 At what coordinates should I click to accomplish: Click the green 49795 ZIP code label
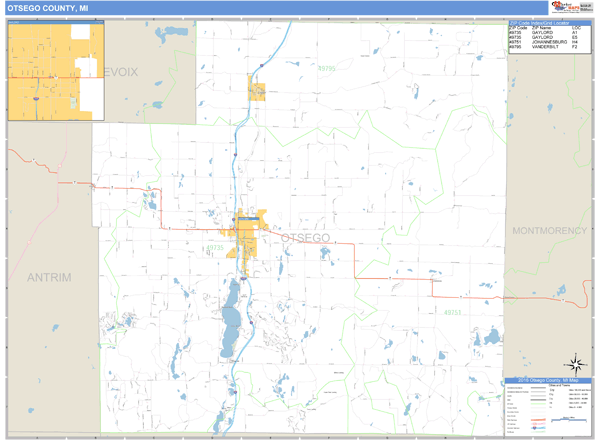pyautogui.click(x=327, y=69)
